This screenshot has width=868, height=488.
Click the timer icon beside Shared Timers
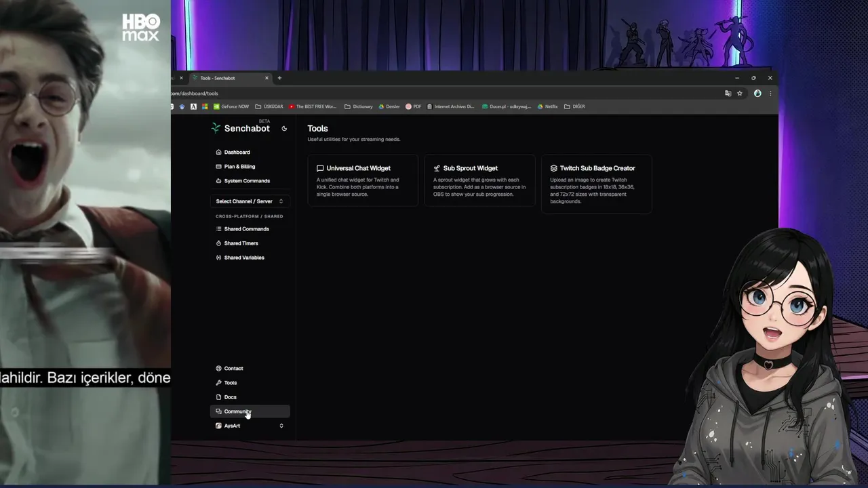218,243
